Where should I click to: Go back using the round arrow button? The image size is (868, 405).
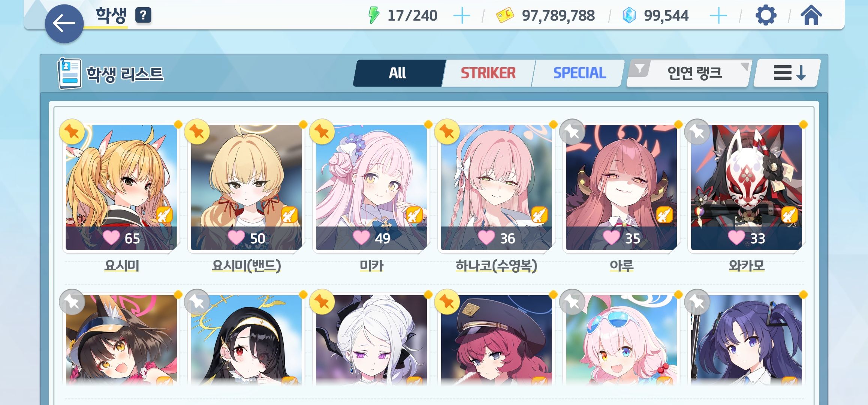pos(64,24)
